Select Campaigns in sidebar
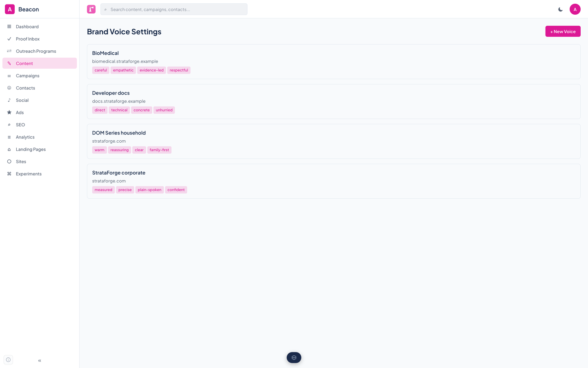The height and width of the screenshot is (368, 588). (40, 76)
